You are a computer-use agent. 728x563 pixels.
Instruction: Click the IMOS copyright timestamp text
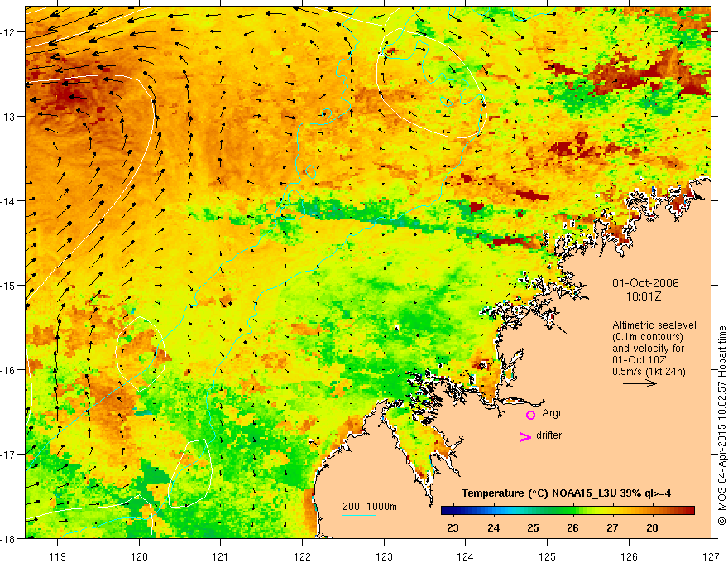pos(722,426)
